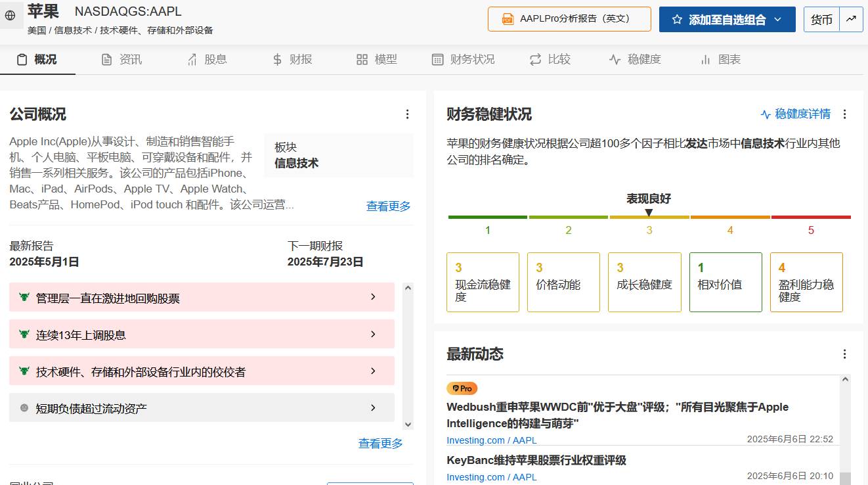Image resolution: width=868 pixels, height=485 pixels.
Task: Click the 板块 信息技术 box
Action: click(339, 156)
